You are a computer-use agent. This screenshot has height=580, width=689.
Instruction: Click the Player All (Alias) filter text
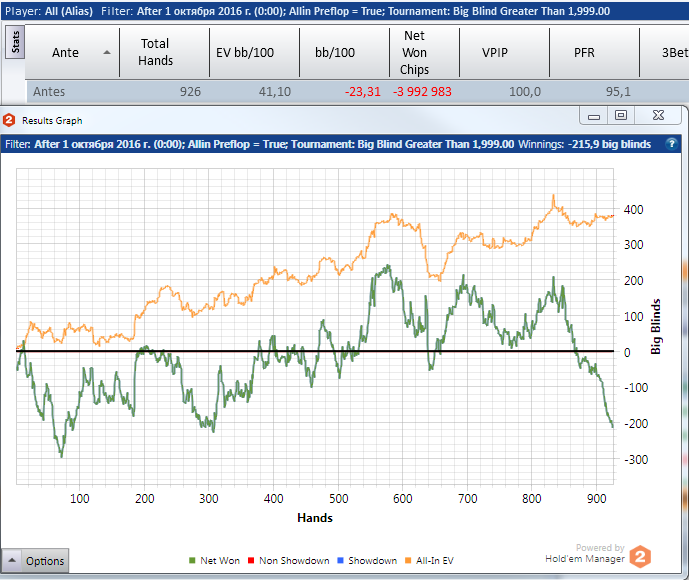[x=49, y=11]
